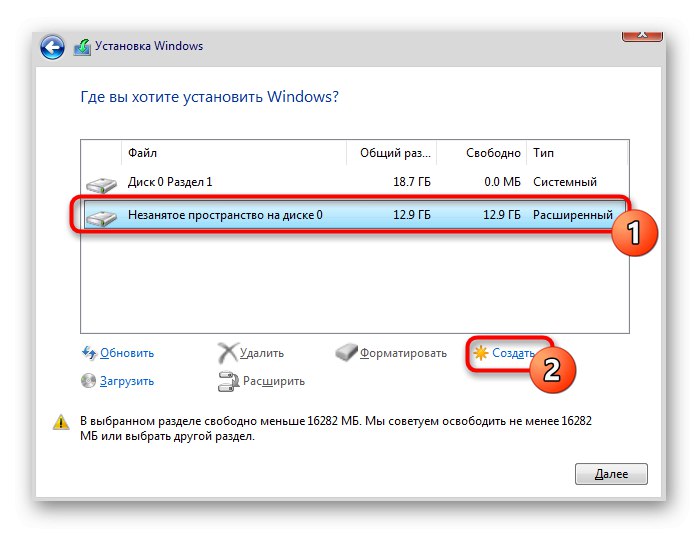Click the blue back arrow button
This screenshot has height=533, width=698.
[52, 47]
